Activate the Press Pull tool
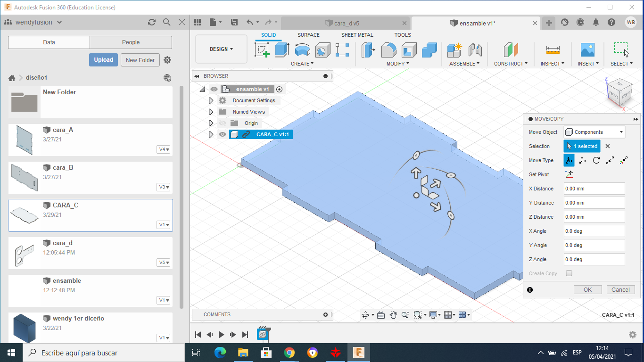644x362 pixels. pos(368,49)
